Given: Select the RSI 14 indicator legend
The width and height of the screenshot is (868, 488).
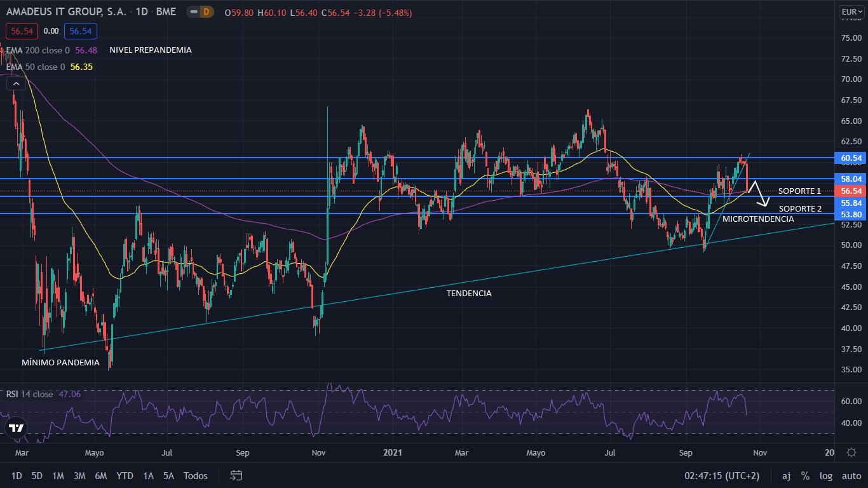Looking at the screenshot, I should (30, 394).
